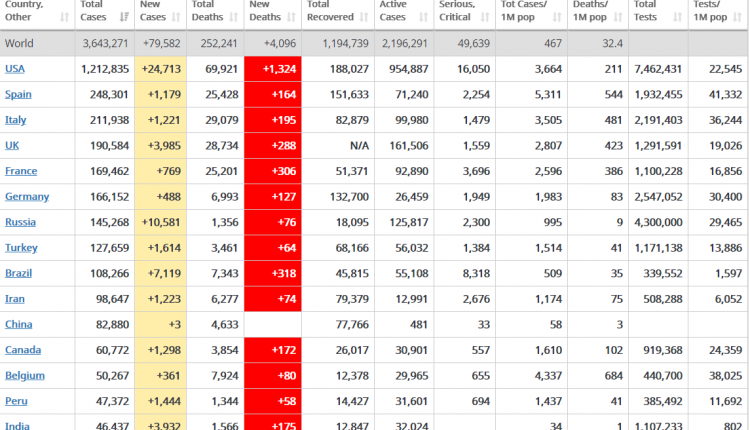Select Iran active cases 12,991
The height and width of the screenshot is (430, 750).
click(x=412, y=299)
